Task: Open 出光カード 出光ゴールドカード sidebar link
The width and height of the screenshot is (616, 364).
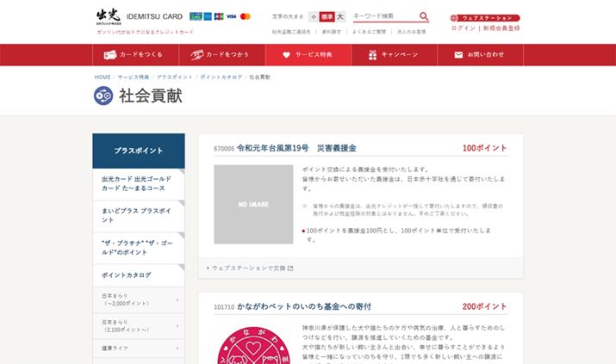Action: tap(139, 184)
